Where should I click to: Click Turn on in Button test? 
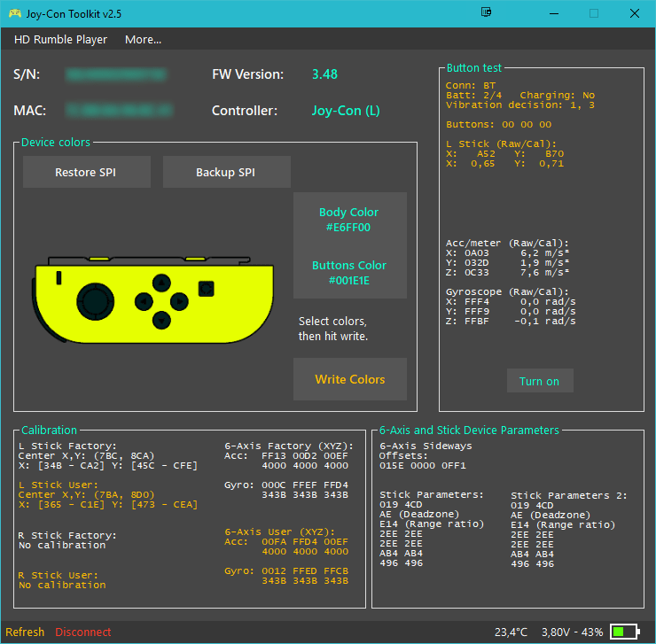540,381
